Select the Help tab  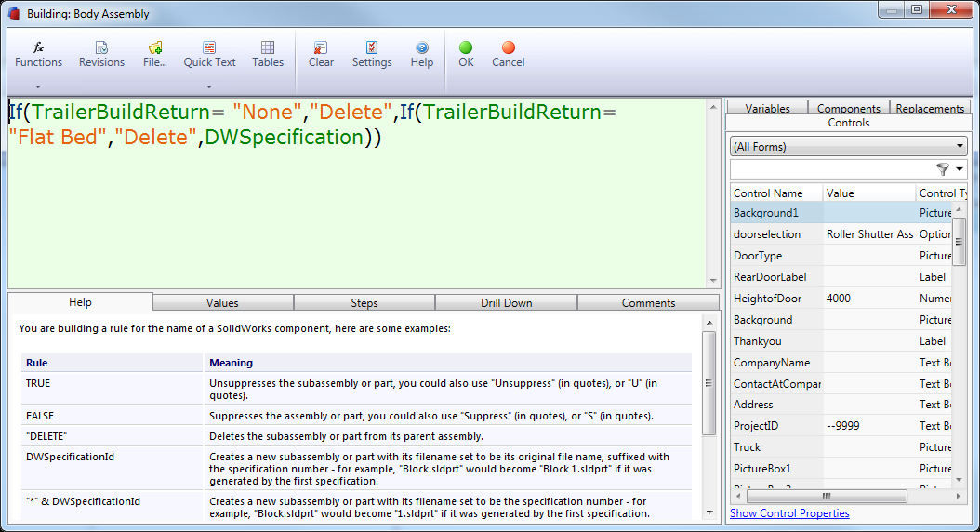(80, 302)
